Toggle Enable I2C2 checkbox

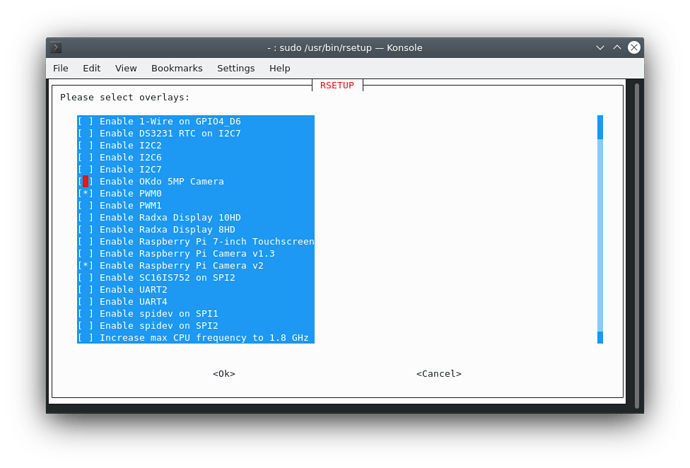coord(85,145)
